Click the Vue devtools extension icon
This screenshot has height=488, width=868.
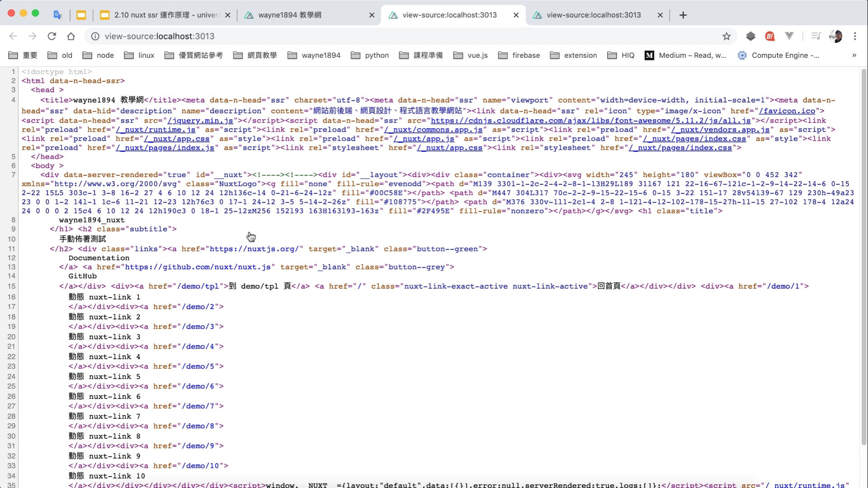point(789,36)
